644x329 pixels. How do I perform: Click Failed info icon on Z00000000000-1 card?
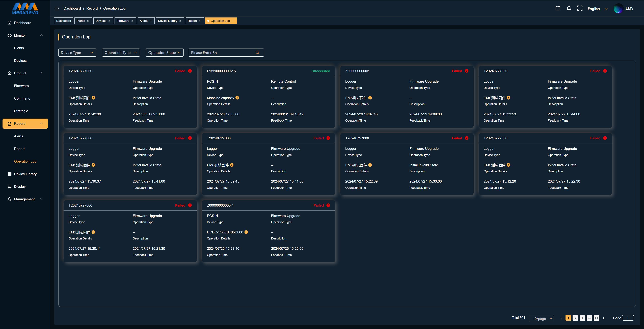[328, 205]
